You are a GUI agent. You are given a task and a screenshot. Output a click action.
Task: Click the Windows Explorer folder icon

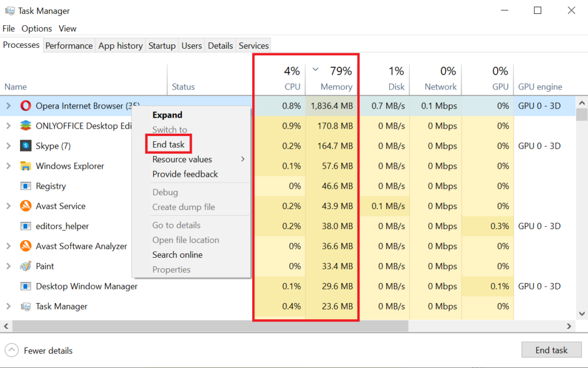(25, 166)
